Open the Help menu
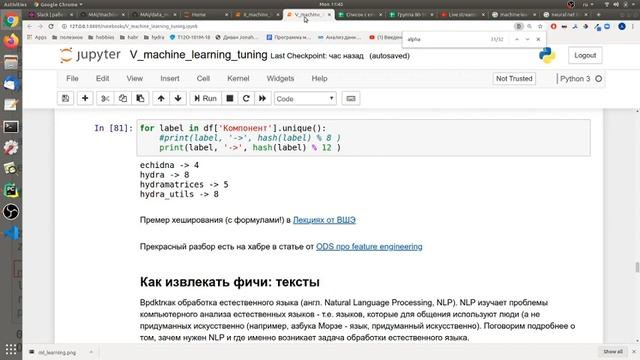640x360 pixels. click(320, 78)
